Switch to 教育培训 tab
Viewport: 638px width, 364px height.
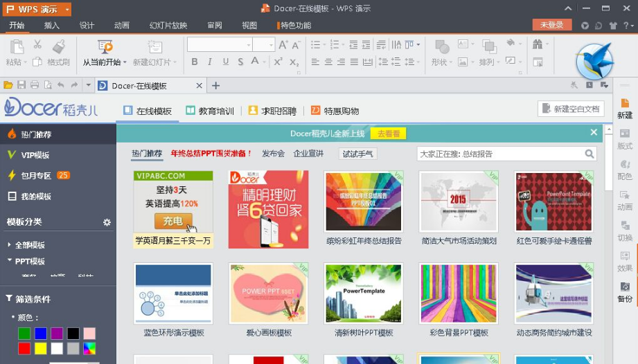click(x=210, y=111)
